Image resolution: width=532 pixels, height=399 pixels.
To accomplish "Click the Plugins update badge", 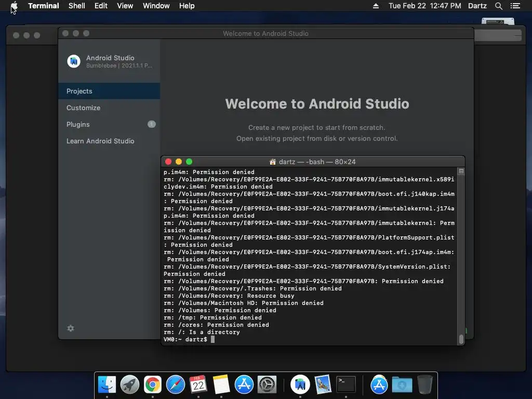I will click(x=151, y=124).
